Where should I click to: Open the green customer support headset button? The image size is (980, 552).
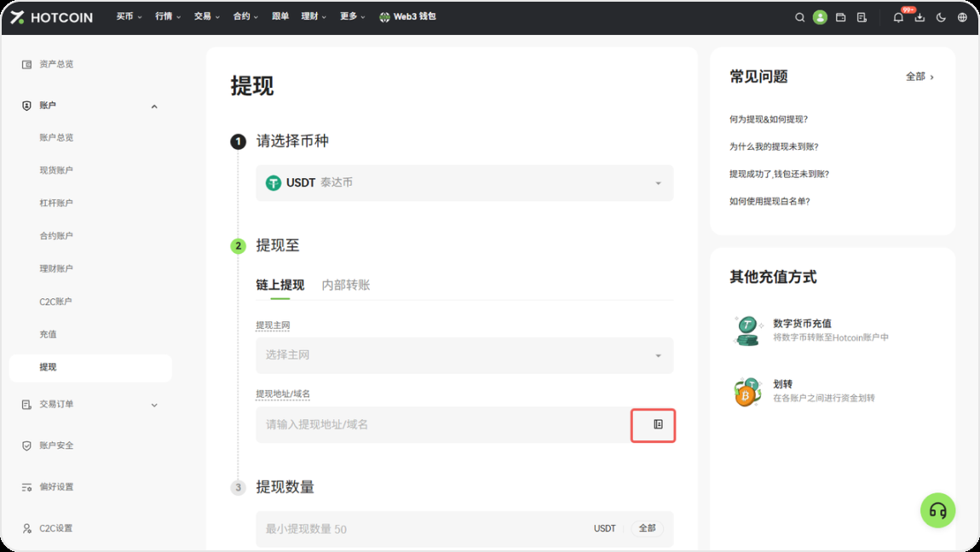[x=937, y=510]
